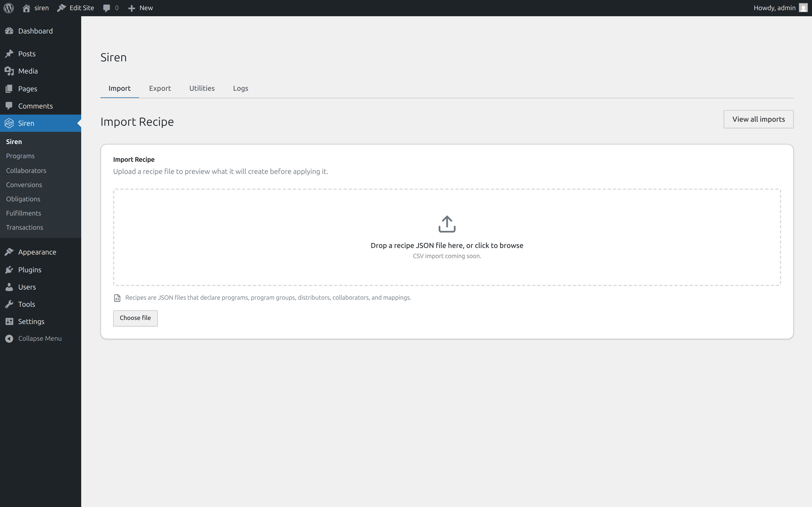Open the Transactions submenu entry
This screenshot has height=507, width=812.
tap(25, 227)
